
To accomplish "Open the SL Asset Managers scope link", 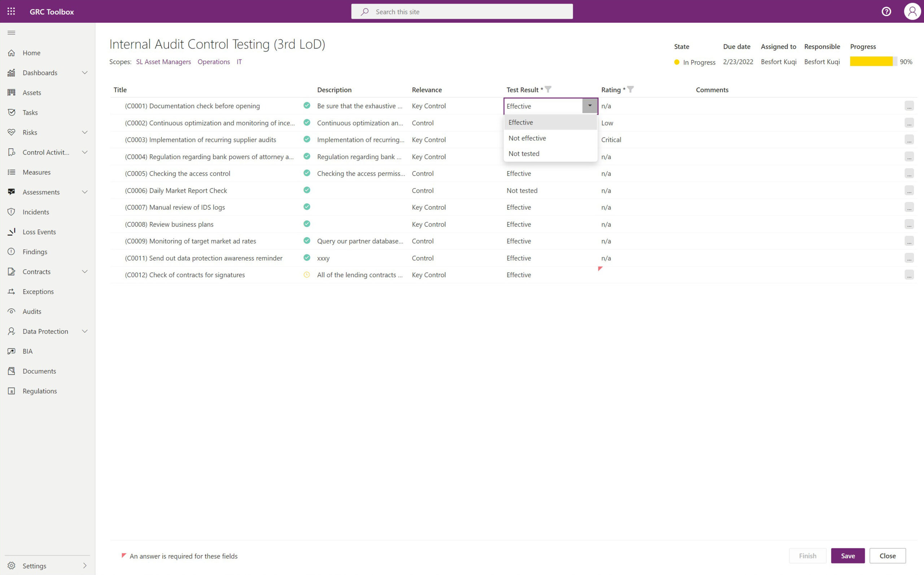I will (x=163, y=62).
